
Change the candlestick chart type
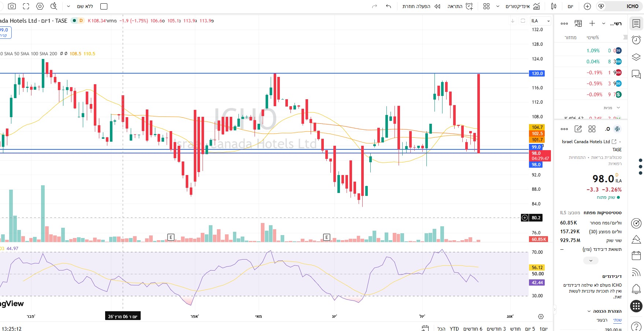pyautogui.click(x=554, y=6)
